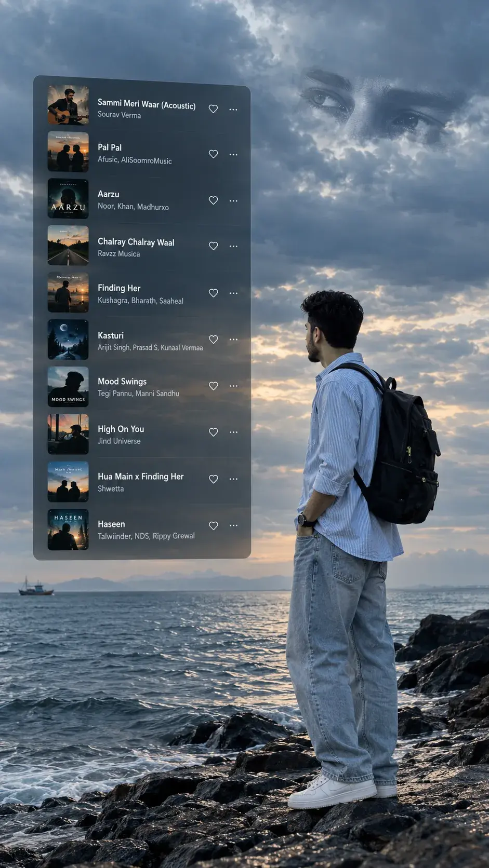
Task: Open the cover art beside Kushagra's Finding Her
Action: click(x=68, y=292)
